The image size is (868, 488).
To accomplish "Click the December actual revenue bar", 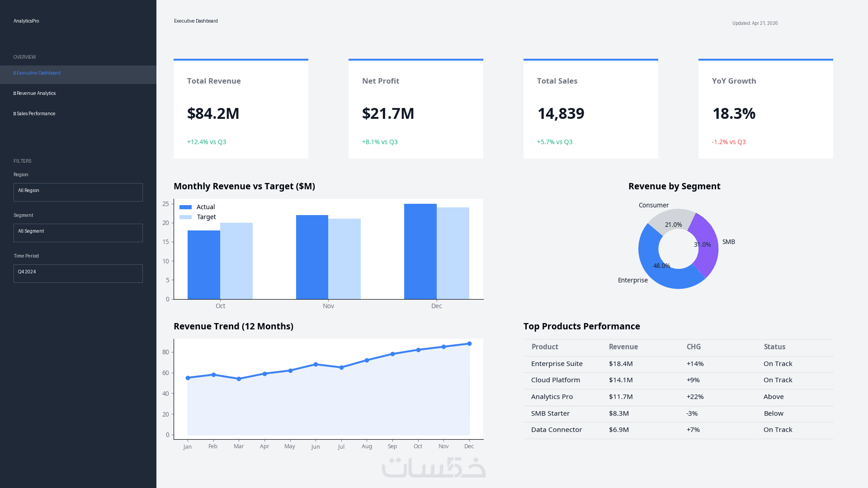I will point(420,251).
